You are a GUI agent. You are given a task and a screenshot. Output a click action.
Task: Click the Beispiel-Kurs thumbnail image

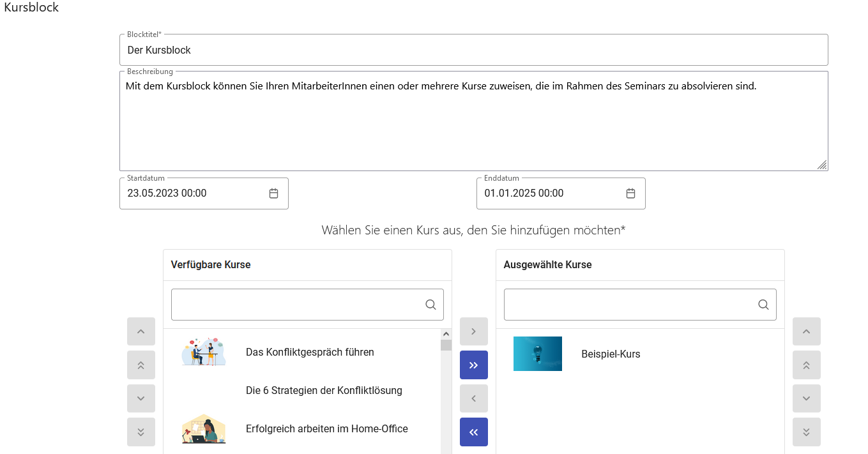[x=537, y=354]
